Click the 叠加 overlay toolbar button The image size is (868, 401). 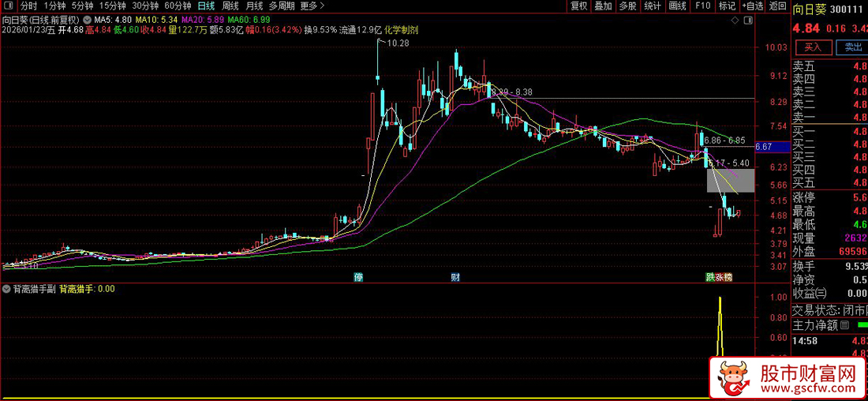[x=603, y=6]
